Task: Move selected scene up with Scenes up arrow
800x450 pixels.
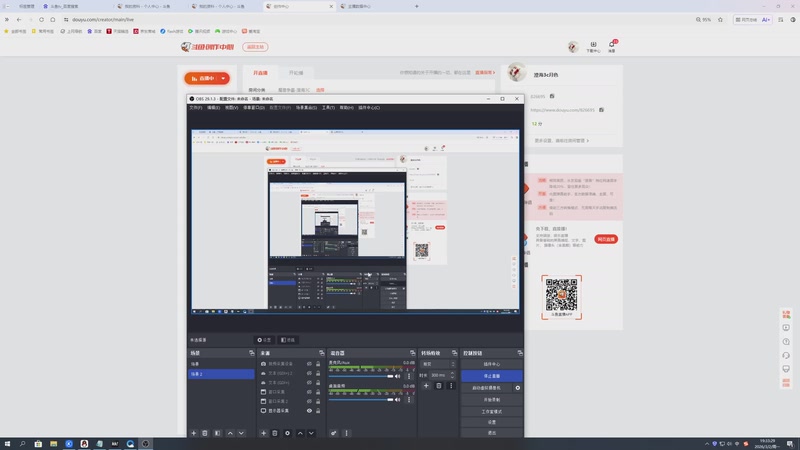Action: [x=230, y=433]
